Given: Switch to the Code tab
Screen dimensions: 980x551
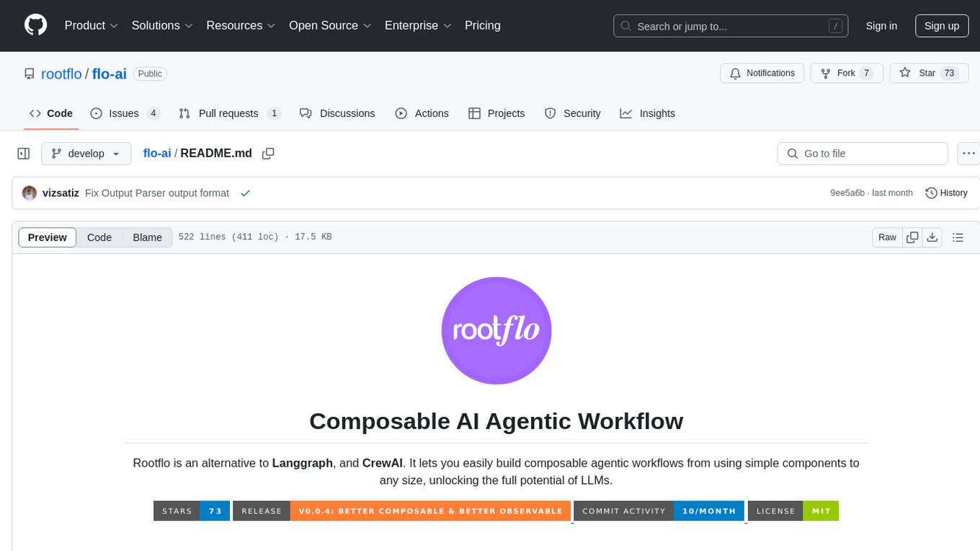Looking at the screenshot, I should (x=51, y=113).
